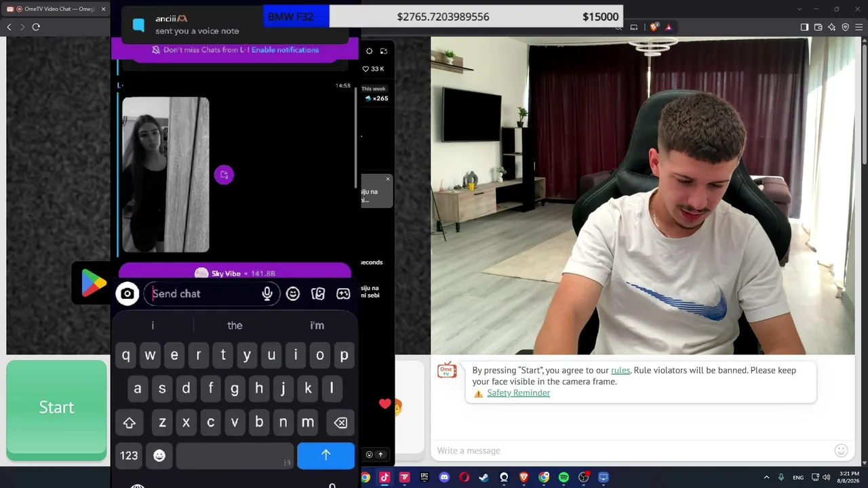Tap the purple share icon beside the photo
Image resolution: width=868 pixels, height=488 pixels.
[224, 175]
